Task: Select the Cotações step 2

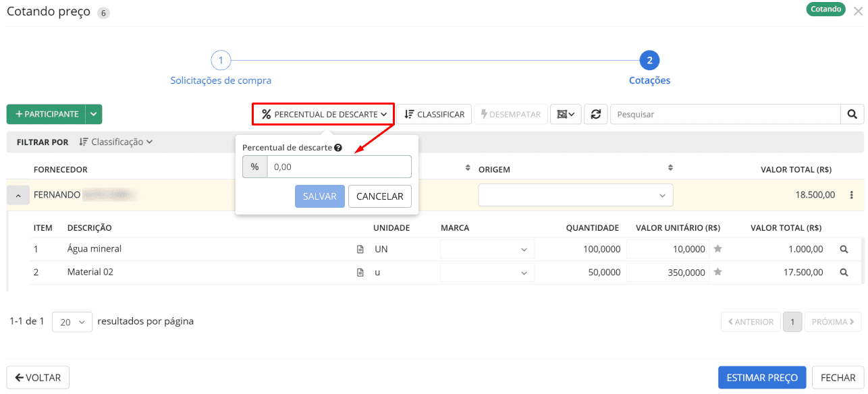Action: (649, 61)
